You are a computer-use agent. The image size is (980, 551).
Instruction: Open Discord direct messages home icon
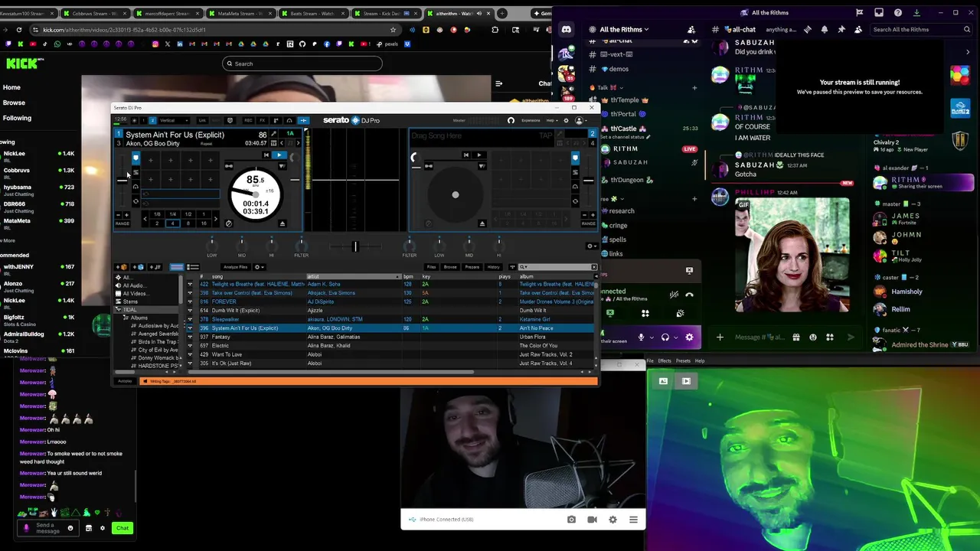pyautogui.click(x=567, y=30)
